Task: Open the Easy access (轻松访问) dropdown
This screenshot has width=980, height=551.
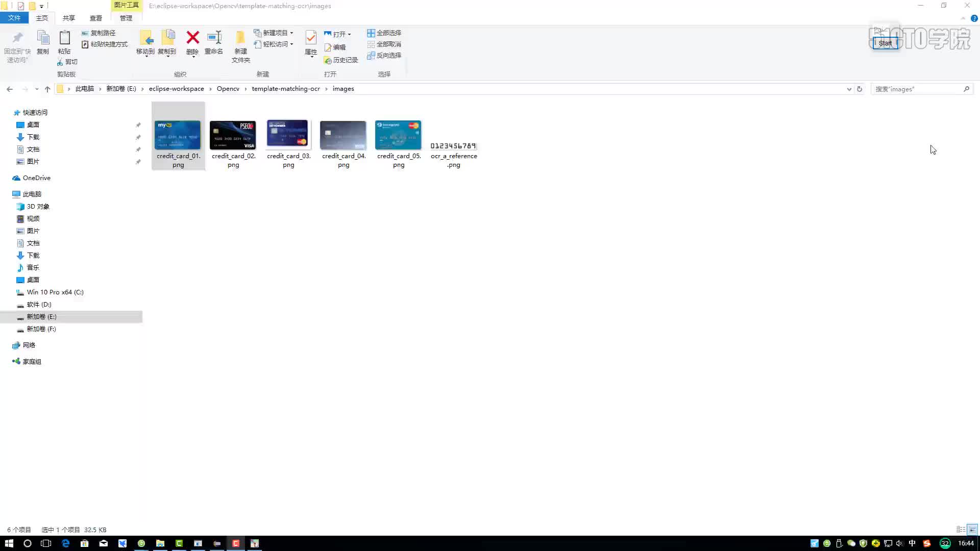Action: tap(274, 44)
